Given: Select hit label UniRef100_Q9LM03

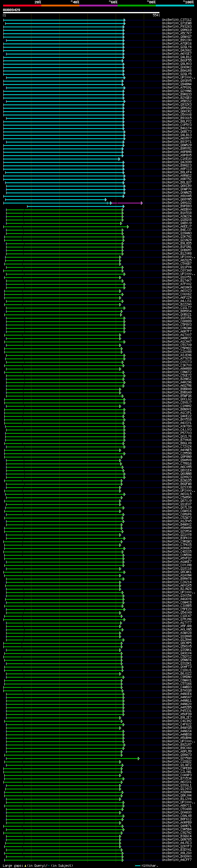Looking at the screenshot, I should point(177,64).
